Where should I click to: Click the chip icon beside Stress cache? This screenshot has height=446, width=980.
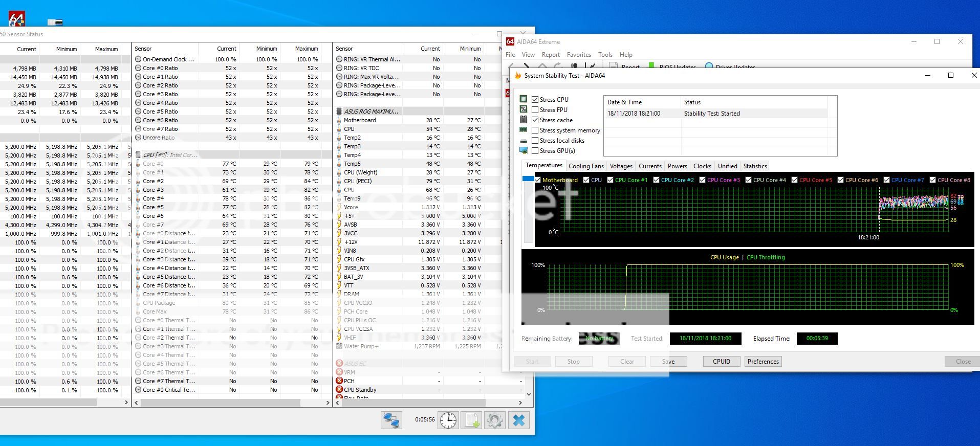[524, 120]
